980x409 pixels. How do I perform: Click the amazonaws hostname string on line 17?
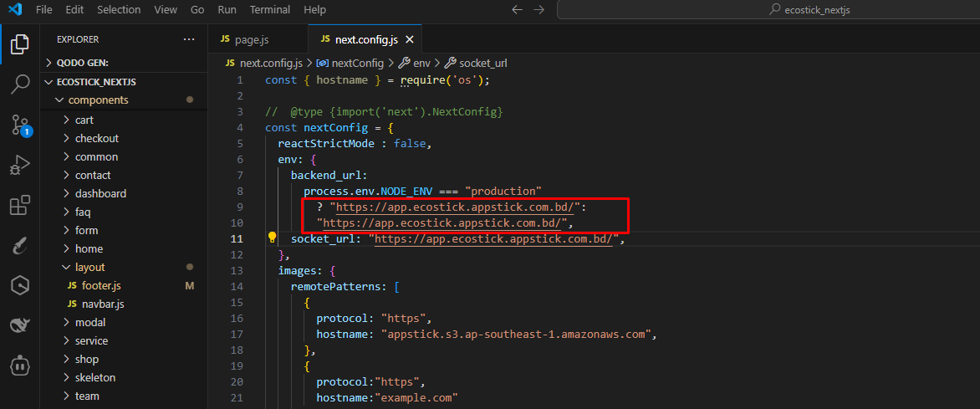click(x=518, y=335)
